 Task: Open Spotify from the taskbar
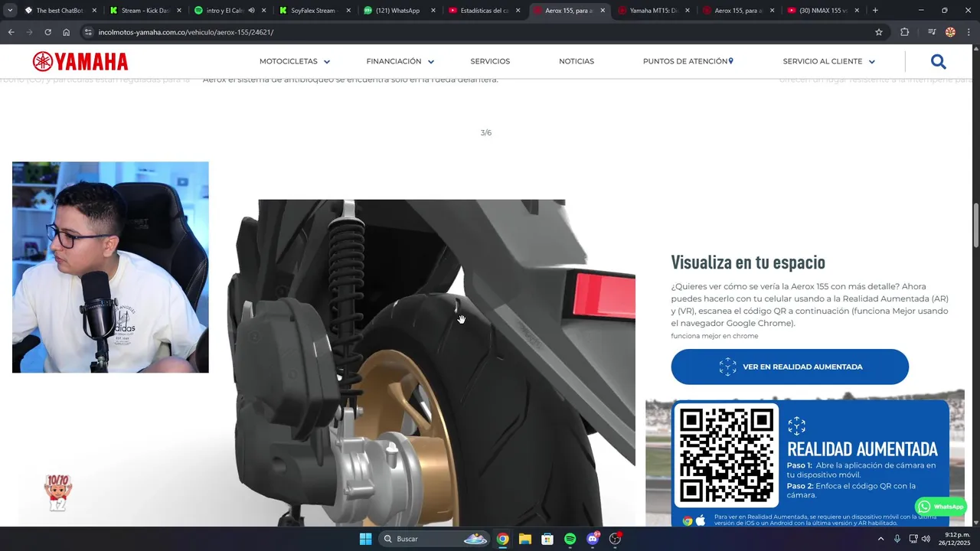point(570,539)
